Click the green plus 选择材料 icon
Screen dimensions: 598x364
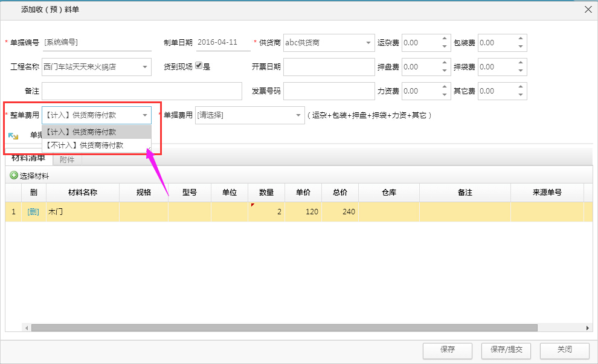13,176
